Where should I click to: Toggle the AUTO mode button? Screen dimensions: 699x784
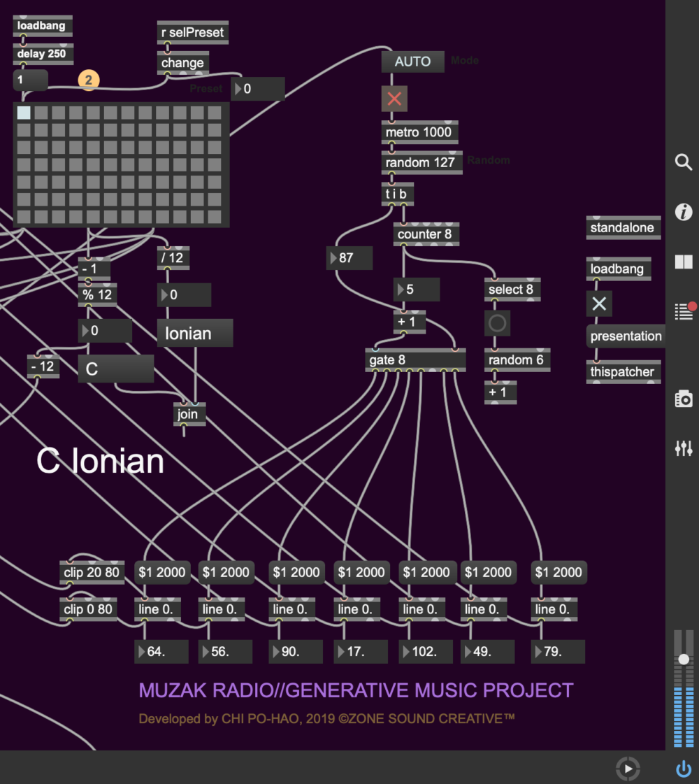tap(412, 62)
